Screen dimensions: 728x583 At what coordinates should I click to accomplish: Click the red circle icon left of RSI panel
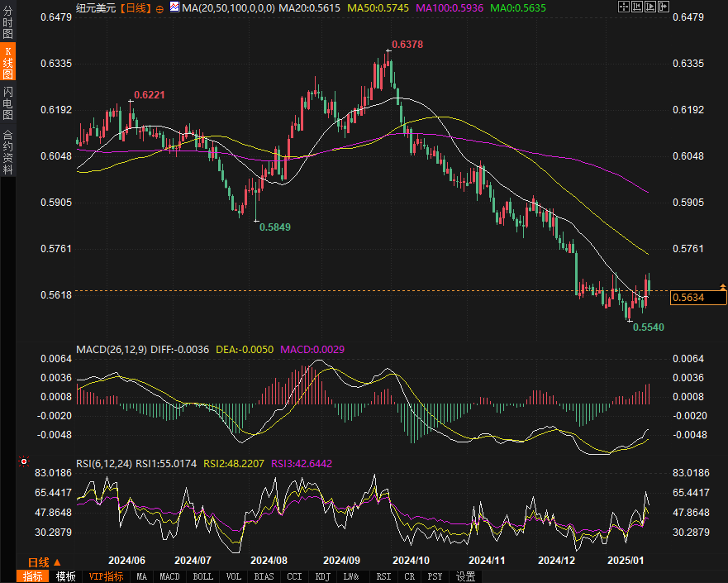[24, 461]
